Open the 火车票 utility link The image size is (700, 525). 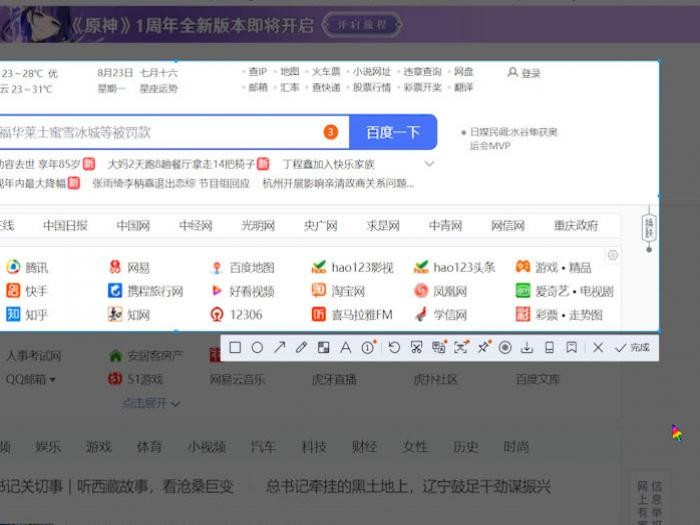coord(326,72)
